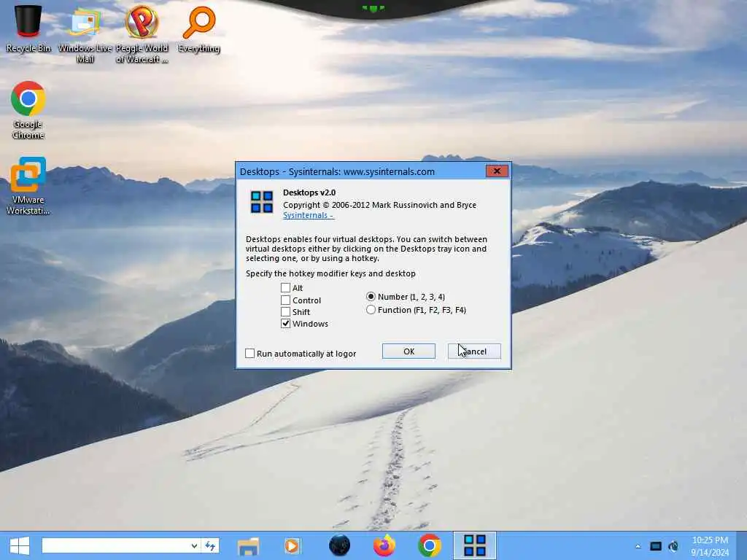The height and width of the screenshot is (560, 747).
Task: Open the Windows Start button
Action: (x=20, y=545)
